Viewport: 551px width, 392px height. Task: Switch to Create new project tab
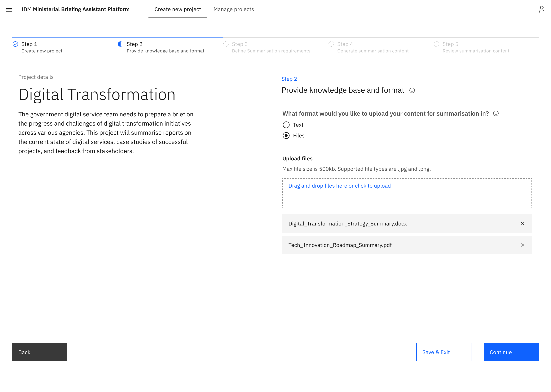point(178,9)
